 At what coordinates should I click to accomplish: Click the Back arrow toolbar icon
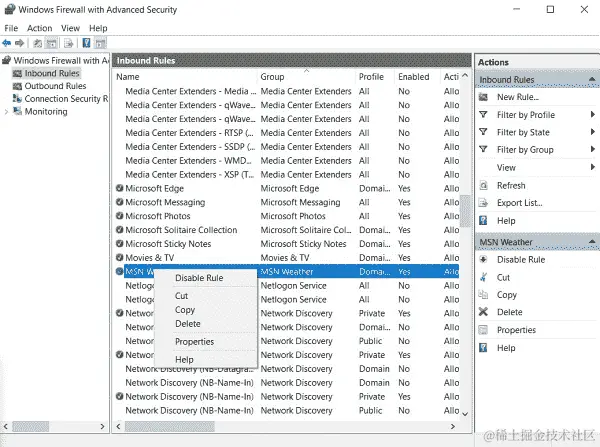[x=7, y=43]
